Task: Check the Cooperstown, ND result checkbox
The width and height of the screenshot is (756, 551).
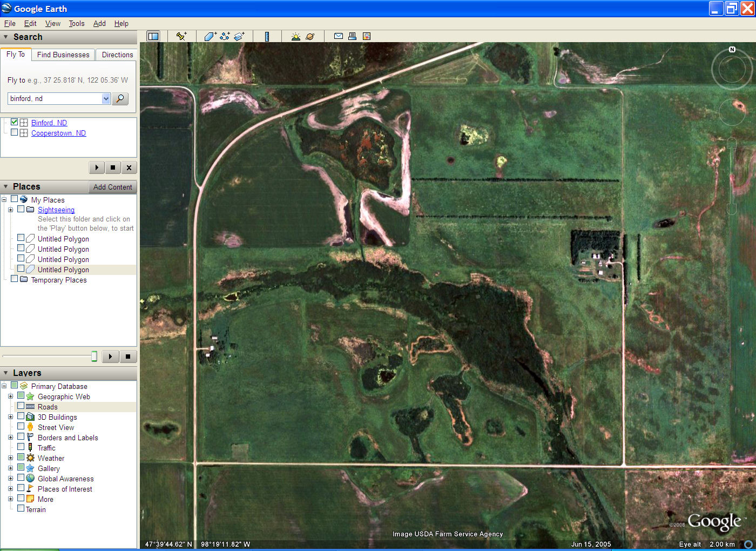Action: pos(15,132)
